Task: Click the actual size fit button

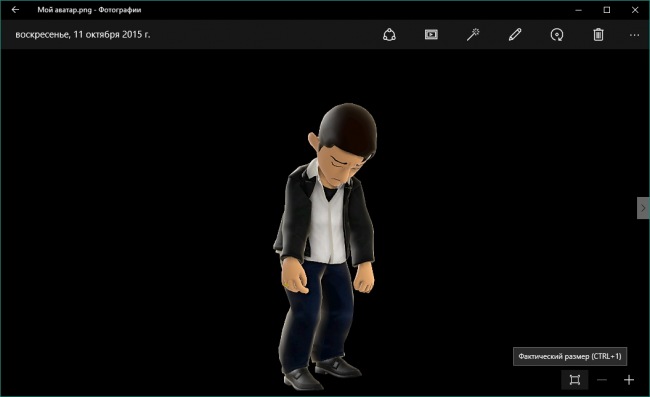Action: (x=575, y=380)
